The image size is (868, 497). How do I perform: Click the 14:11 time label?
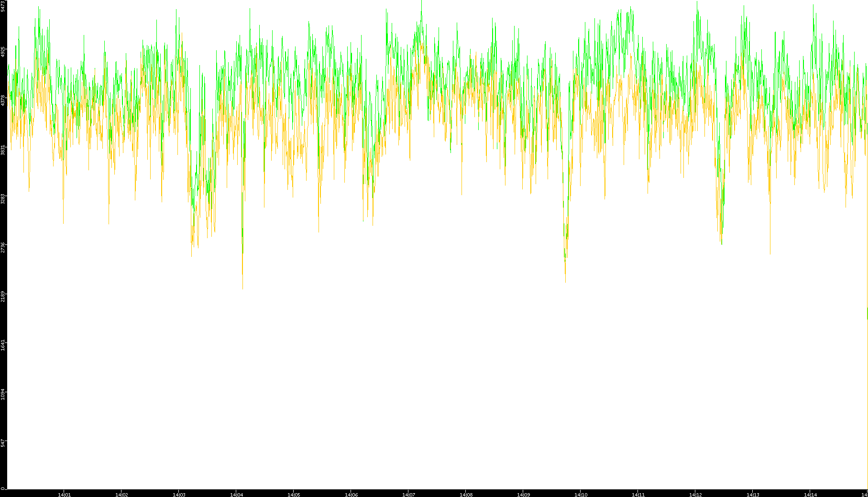tap(638, 495)
